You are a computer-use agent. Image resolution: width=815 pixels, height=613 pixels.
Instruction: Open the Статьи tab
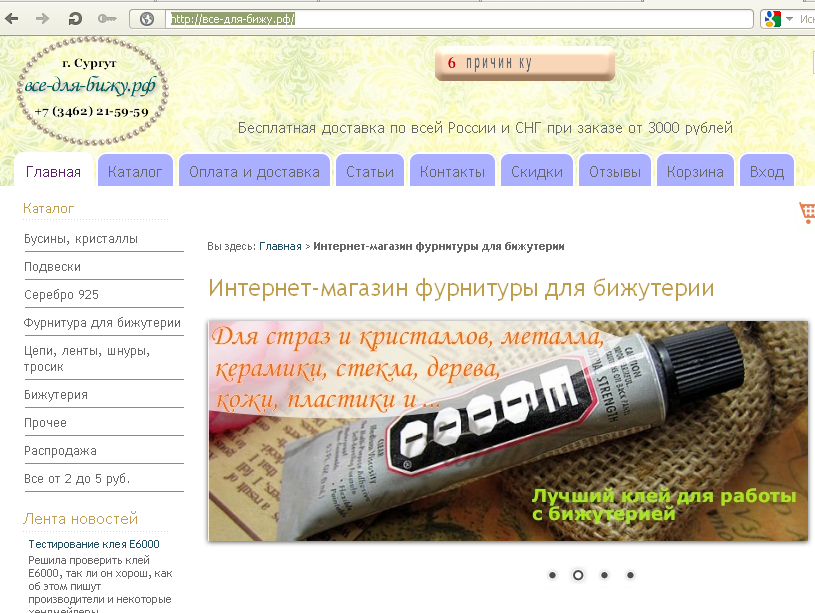point(370,171)
